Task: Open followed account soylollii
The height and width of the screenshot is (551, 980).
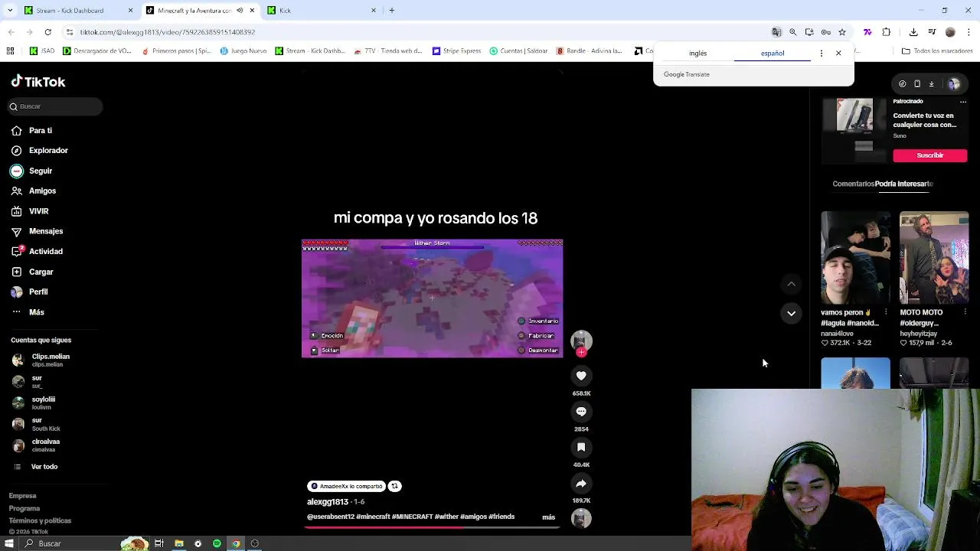Action: pos(34,403)
